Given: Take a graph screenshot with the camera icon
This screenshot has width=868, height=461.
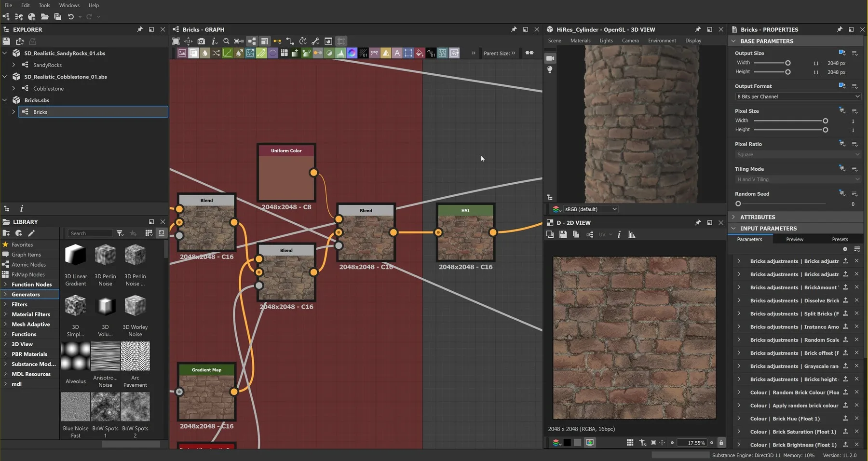Looking at the screenshot, I should (x=201, y=41).
